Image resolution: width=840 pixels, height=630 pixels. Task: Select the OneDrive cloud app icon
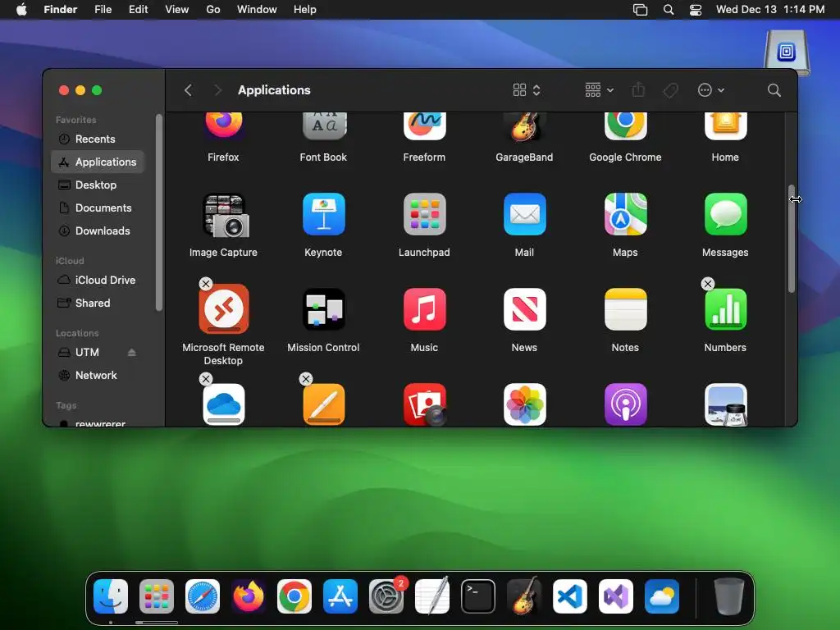(223, 404)
